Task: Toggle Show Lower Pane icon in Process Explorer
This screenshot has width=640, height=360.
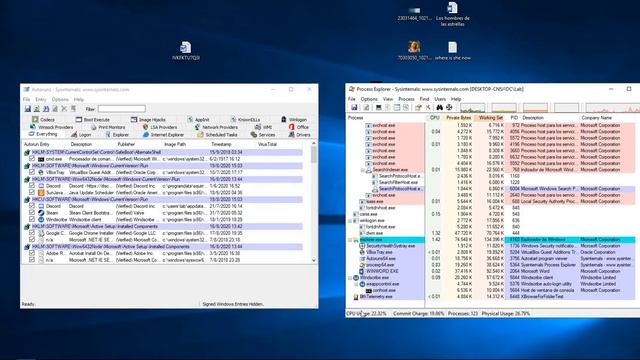Action: [x=397, y=107]
